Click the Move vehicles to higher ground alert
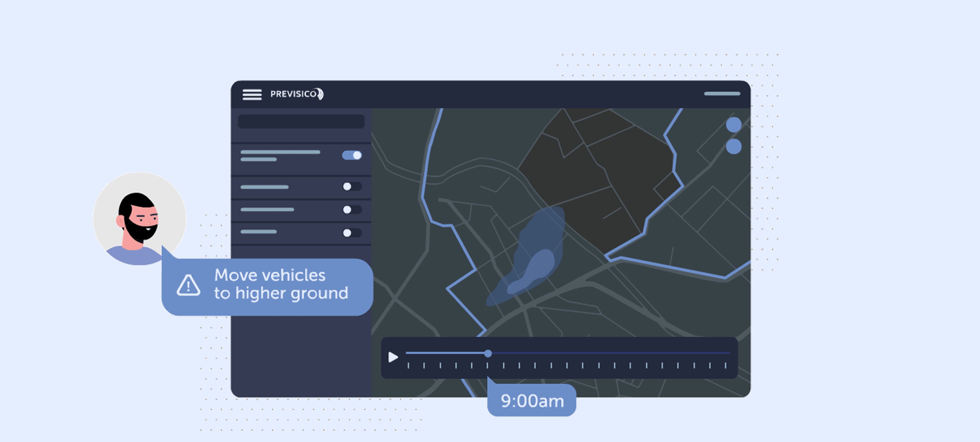The height and width of the screenshot is (442, 980). tap(267, 287)
